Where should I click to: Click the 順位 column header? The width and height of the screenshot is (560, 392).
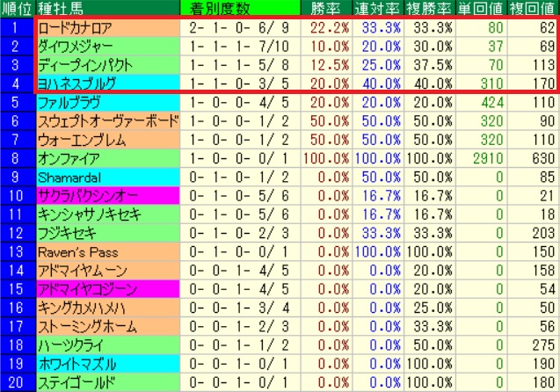(18, 8)
